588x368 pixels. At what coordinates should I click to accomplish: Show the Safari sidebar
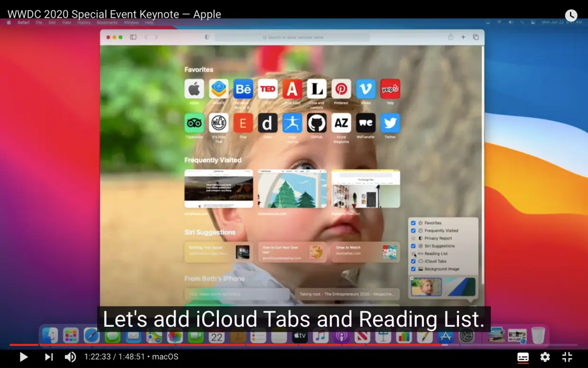point(133,37)
